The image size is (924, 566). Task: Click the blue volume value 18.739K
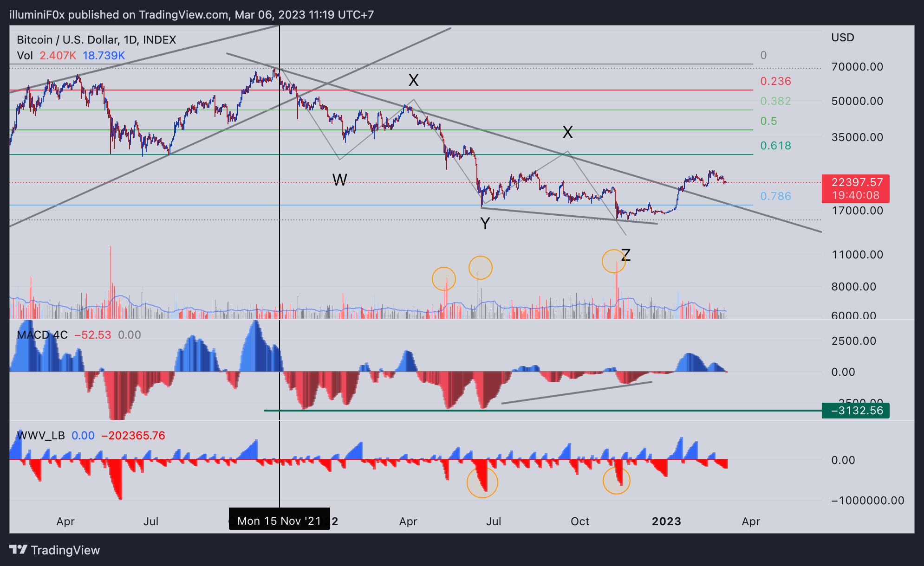pyautogui.click(x=104, y=56)
